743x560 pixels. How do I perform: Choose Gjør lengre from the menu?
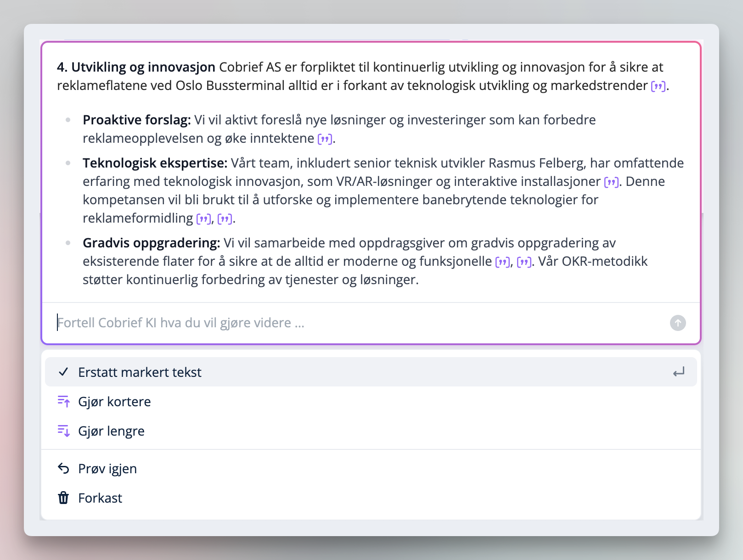click(x=111, y=431)
